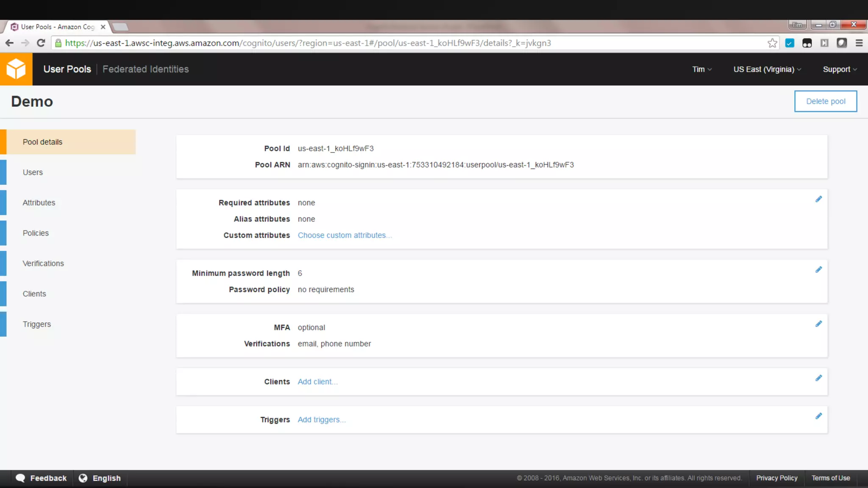868x488 pixels.
Task: Expand the Tim account dropdown
Action: coord(701,69)
